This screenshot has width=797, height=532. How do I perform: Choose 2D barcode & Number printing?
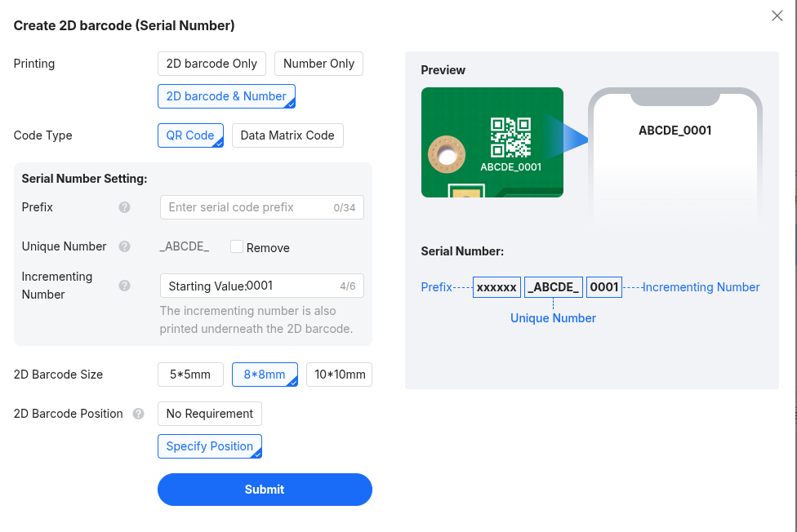coord(226,96)
